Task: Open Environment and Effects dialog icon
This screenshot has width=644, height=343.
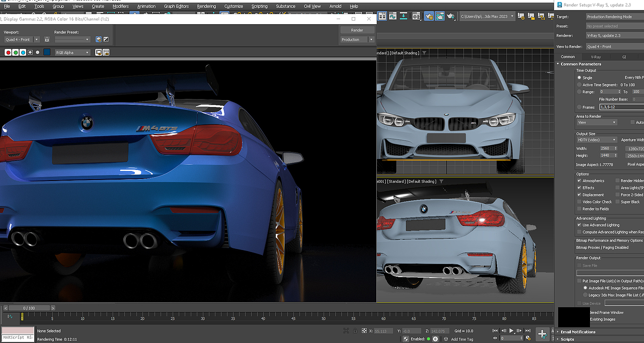Action: [x=106, y=39]
